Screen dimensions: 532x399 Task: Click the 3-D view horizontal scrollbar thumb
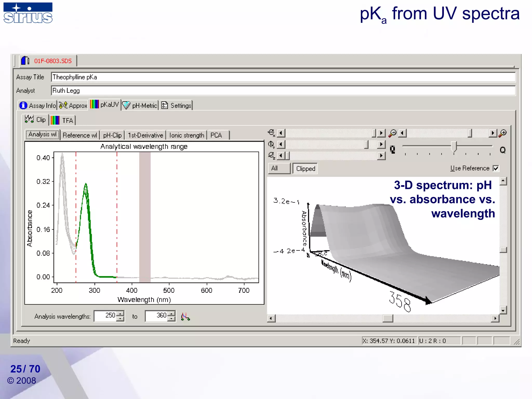[388, 318]
